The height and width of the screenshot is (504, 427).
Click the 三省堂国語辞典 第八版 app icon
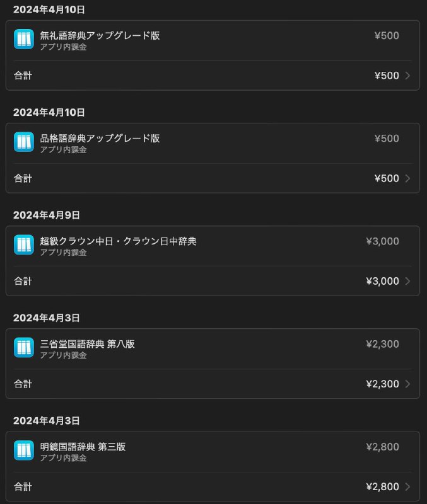(24, 347)
